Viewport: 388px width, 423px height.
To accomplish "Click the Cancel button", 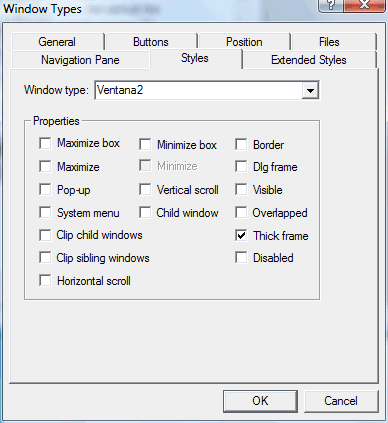I will 341,401.
